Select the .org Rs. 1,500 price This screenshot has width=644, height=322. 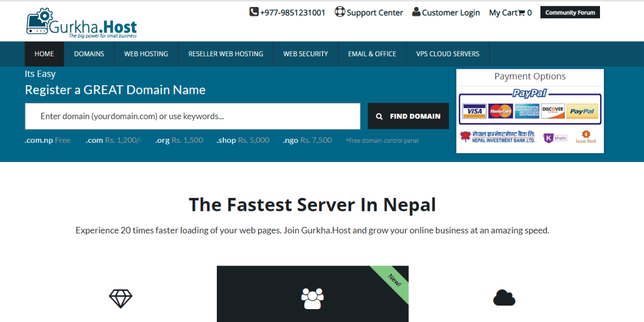point(179,140)
